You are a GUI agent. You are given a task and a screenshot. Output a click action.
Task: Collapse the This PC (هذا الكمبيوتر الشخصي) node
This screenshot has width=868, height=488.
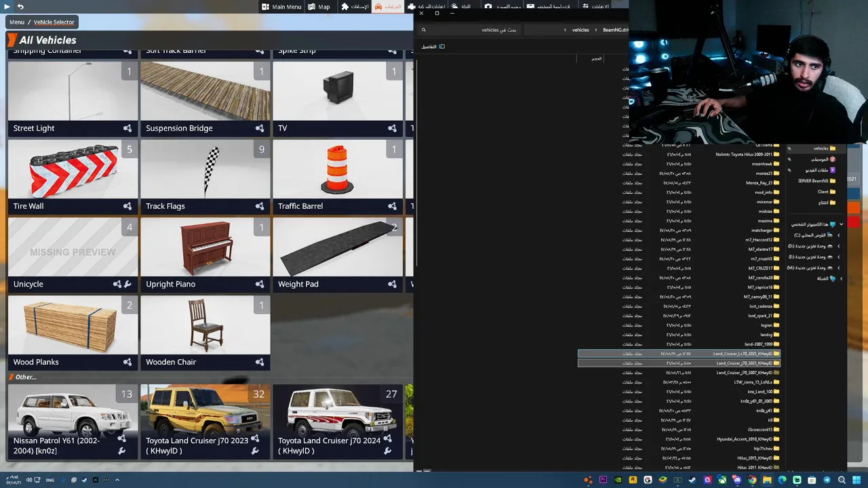pyautogui.click(x=842, y=224)
